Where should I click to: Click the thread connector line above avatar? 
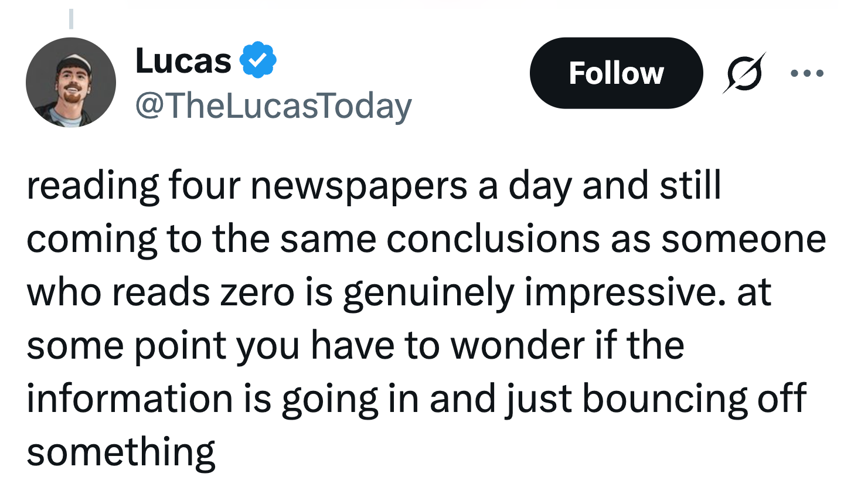pos(71,18)
